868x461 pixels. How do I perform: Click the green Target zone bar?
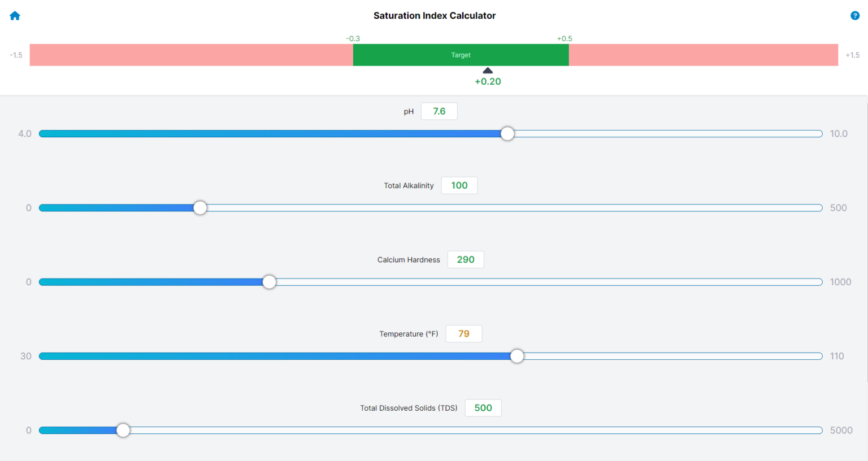point(461,55)
